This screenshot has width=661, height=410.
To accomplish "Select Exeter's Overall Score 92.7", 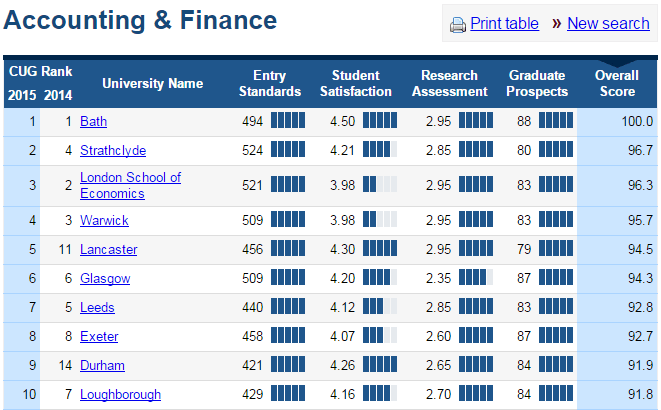I will point(640,337).
